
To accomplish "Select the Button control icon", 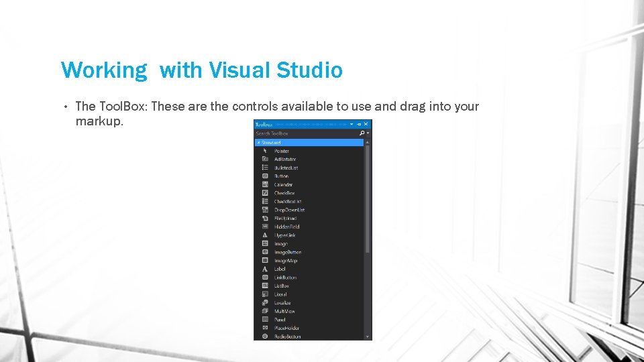I will click(265, 176).
